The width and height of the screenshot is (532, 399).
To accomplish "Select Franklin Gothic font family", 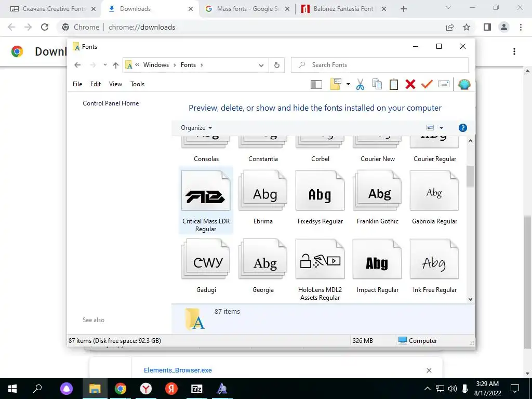I will coord(377,198).
